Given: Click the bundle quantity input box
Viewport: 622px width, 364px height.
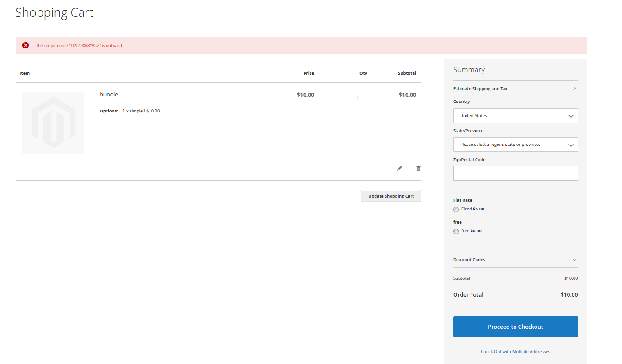Looking at the screenshot, I should (x=357, y=97).
